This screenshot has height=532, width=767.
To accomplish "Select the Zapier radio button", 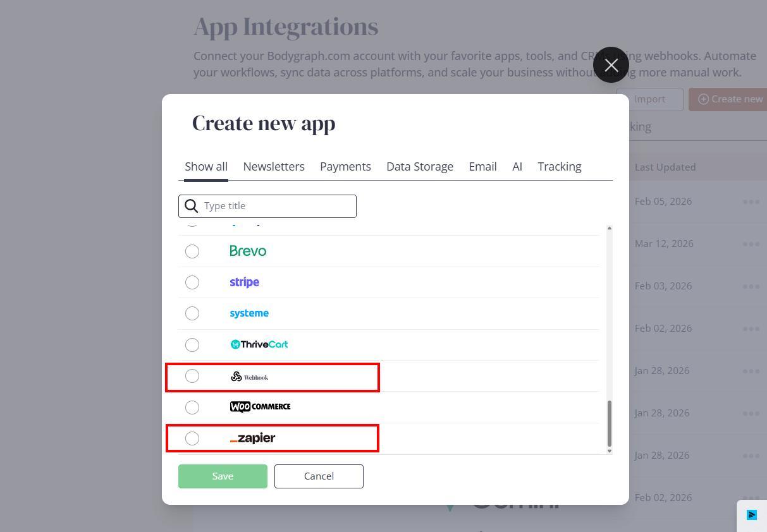I will tap(192, 438).
